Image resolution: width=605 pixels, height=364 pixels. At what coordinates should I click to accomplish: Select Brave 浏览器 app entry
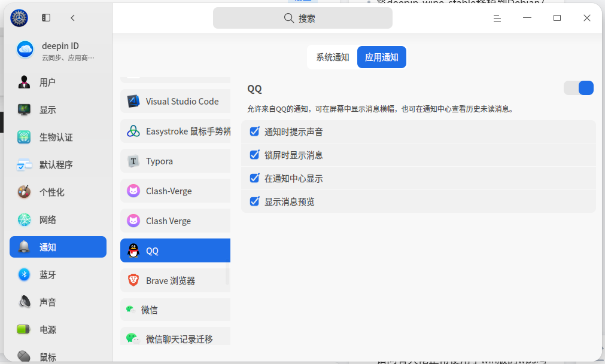[x=175, y=280]
